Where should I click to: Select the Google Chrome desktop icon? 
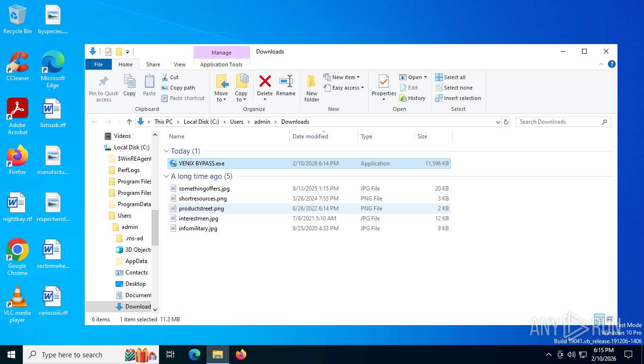pos(18,257)
